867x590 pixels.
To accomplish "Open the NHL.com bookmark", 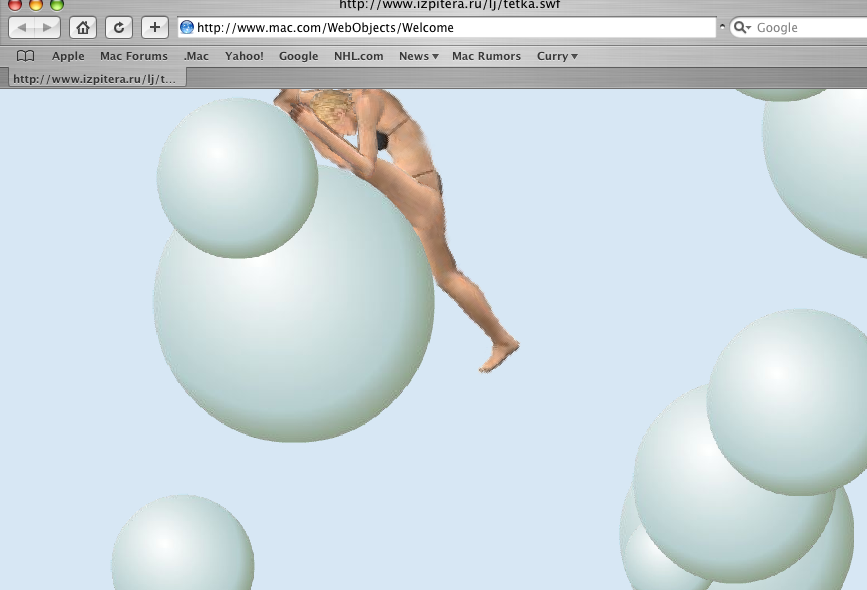I will pyautogui.click(x=358, y=56).
